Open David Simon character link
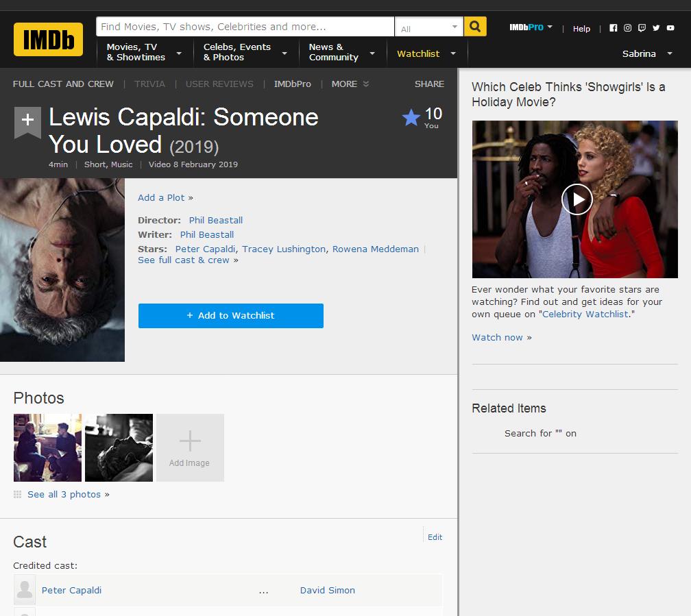The image size is (691, 616). [x=328, y=590]
